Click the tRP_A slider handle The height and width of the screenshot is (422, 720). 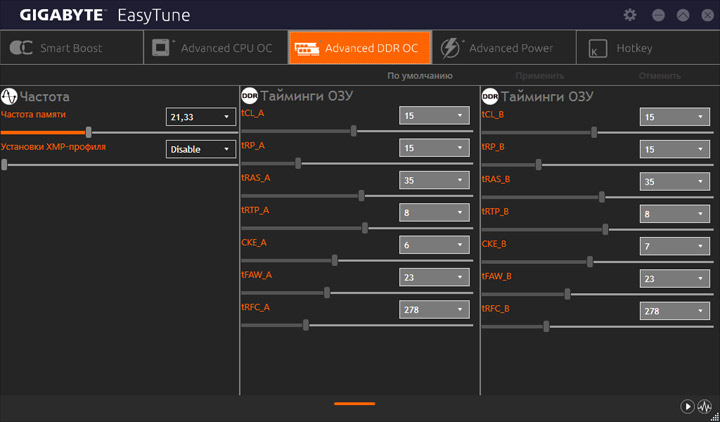298,163
